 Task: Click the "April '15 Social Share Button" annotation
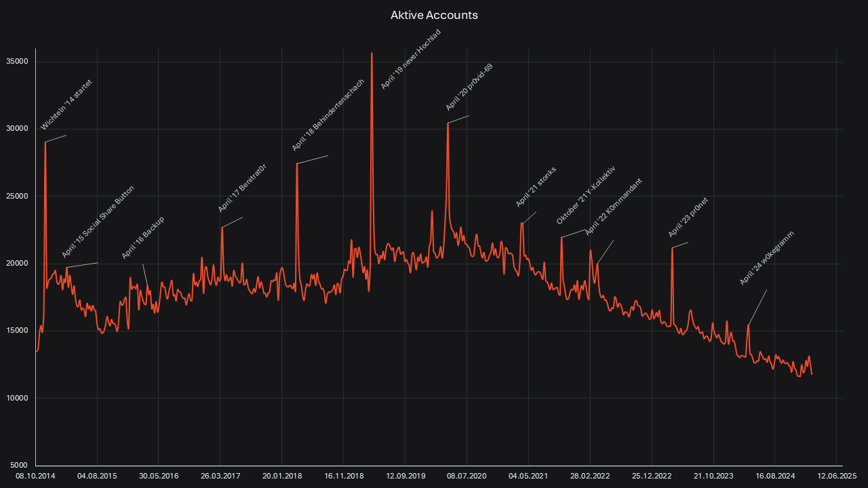98,222
